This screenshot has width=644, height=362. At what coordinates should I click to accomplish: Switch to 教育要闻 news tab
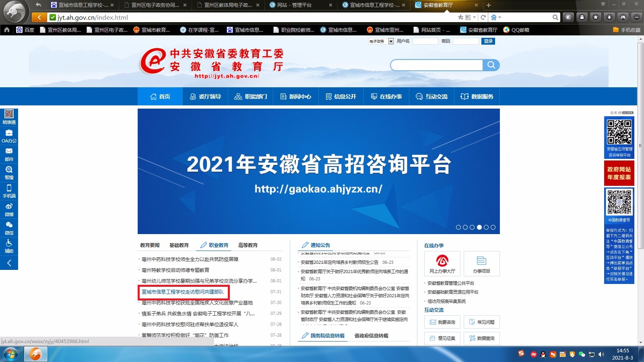tap(150, 245)
